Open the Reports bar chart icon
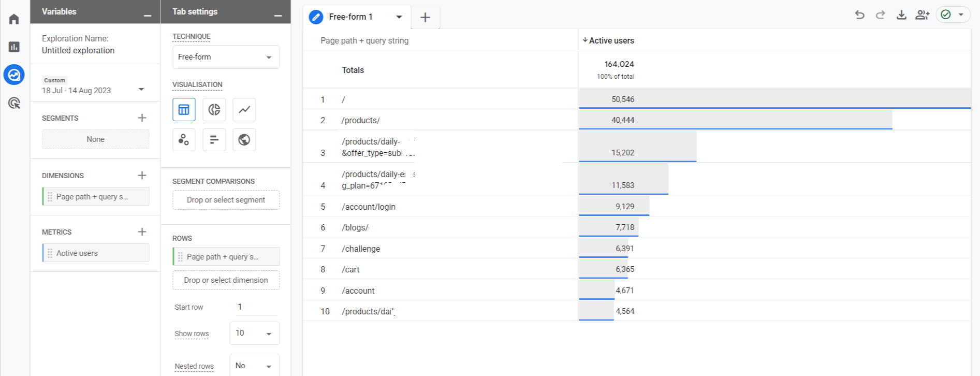The width and height of the screenshot is (980, 376). pyautogui.click(x=14, y=47)
